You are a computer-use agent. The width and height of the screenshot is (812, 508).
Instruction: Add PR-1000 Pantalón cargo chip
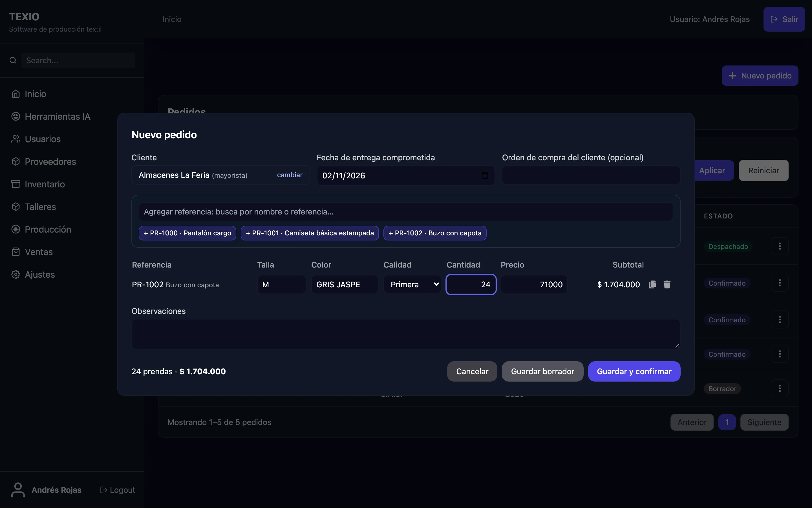187,233
